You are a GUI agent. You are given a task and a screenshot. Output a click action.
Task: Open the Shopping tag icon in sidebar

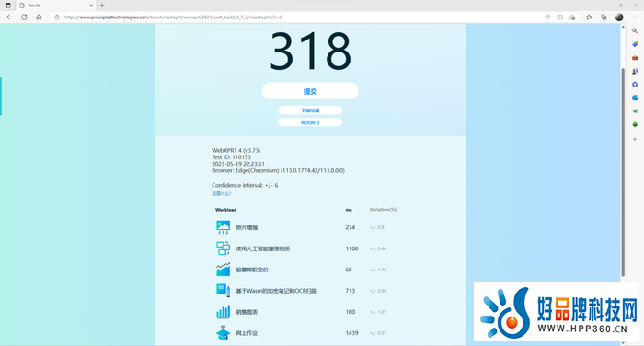coord(635,44)
